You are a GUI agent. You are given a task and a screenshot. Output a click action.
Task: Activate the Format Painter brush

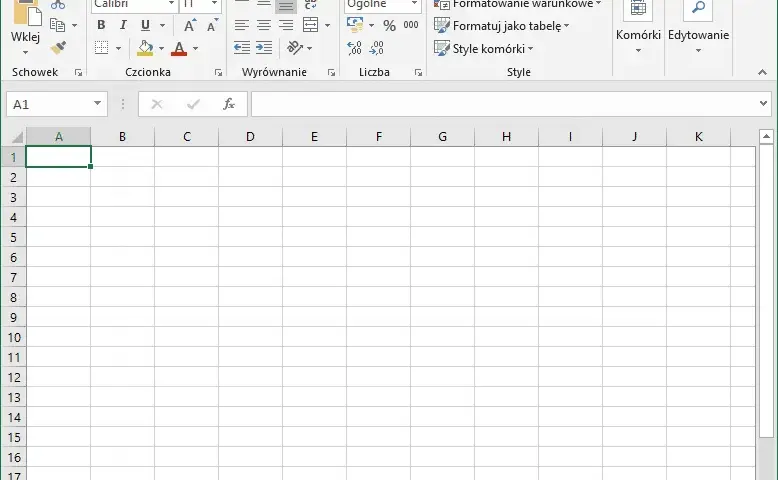coord(59,48)
